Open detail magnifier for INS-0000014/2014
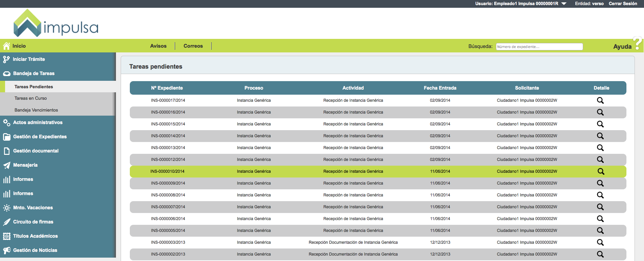 tap(600, 136)
